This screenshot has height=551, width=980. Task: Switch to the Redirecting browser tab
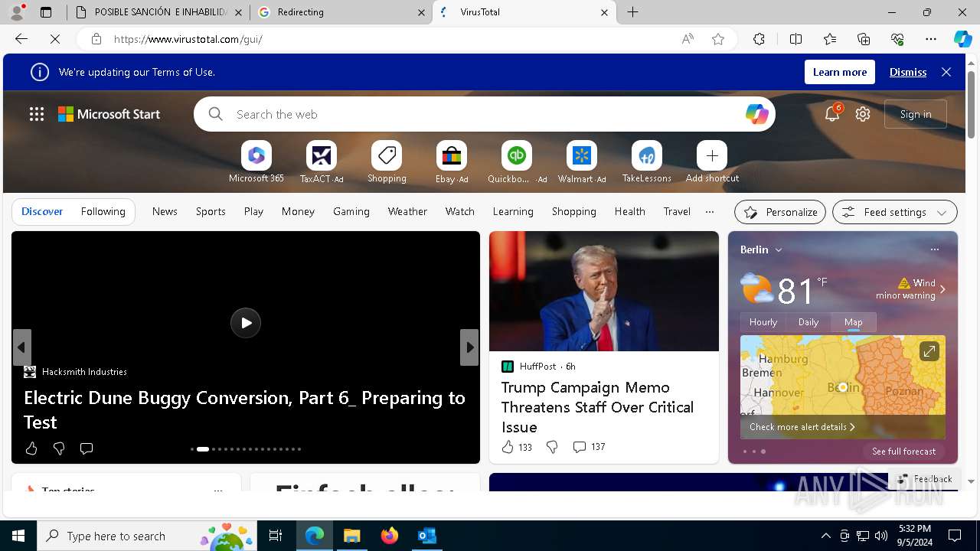tap(341, 12)
